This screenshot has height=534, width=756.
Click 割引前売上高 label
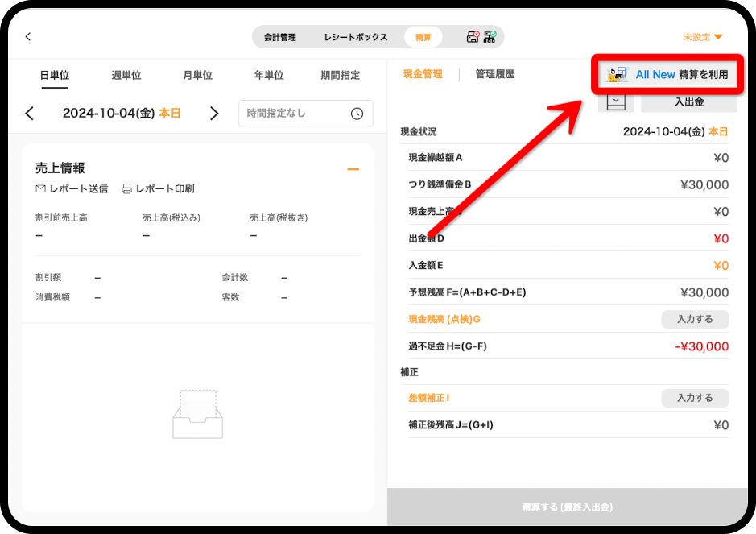61,218
